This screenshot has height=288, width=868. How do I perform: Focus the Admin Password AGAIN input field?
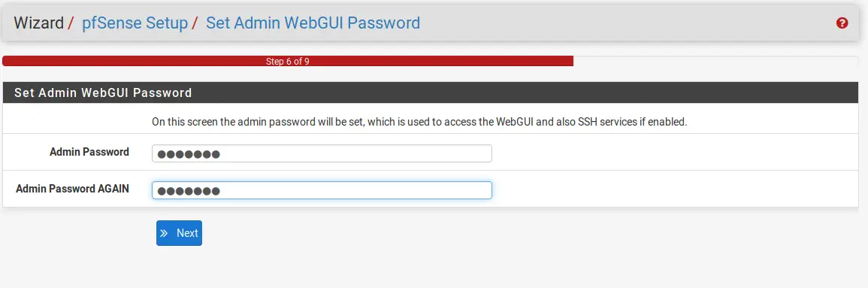tap(322, 190)
